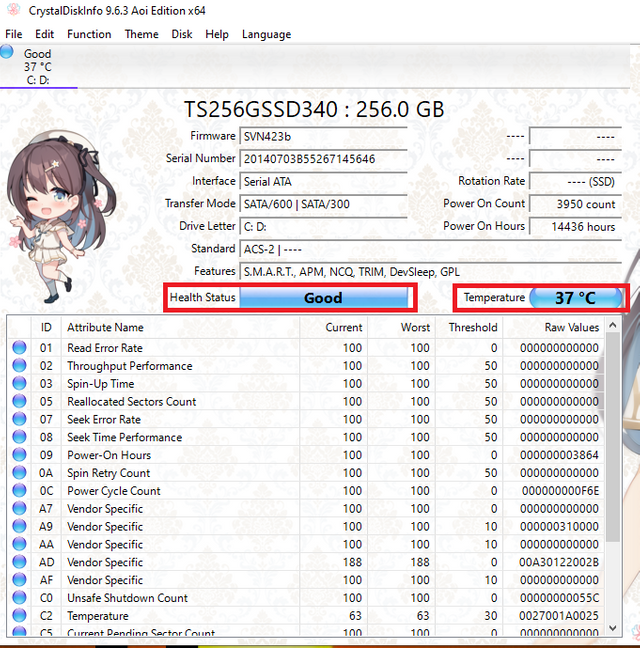Open the Help menu
Screen dimensions: 640x648
click(x=217, y=34)
